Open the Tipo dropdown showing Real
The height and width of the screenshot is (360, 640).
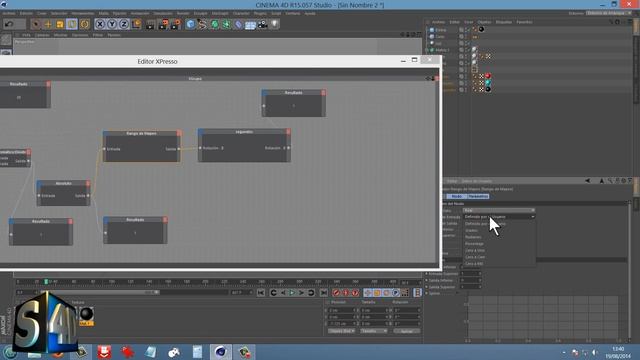click(x=498, y=210)
